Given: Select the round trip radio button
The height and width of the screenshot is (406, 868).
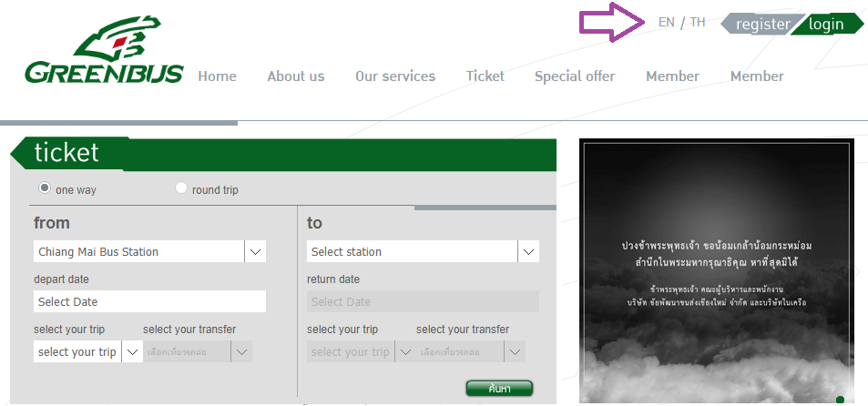Looking at the screenshot, I should [181, 188].
